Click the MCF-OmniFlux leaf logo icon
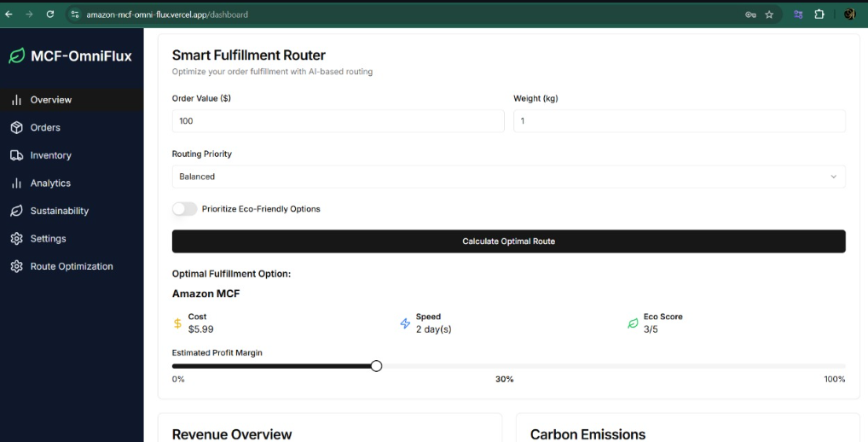 pyautogui.click(x=16, y=56)
